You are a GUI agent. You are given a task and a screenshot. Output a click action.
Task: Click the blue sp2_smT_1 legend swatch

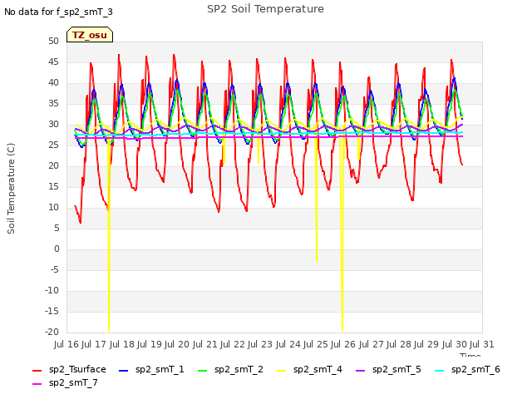(x=124, y=371)
